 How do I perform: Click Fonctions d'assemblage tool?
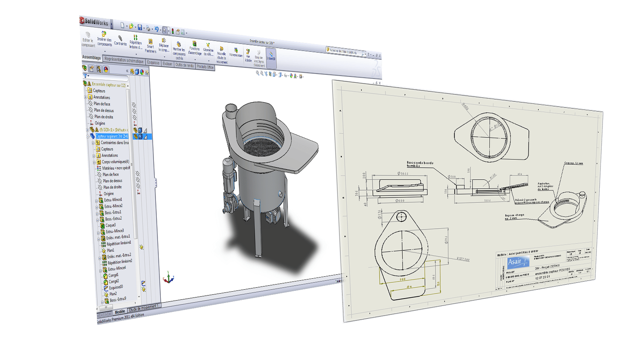click(x=195, y=48)
